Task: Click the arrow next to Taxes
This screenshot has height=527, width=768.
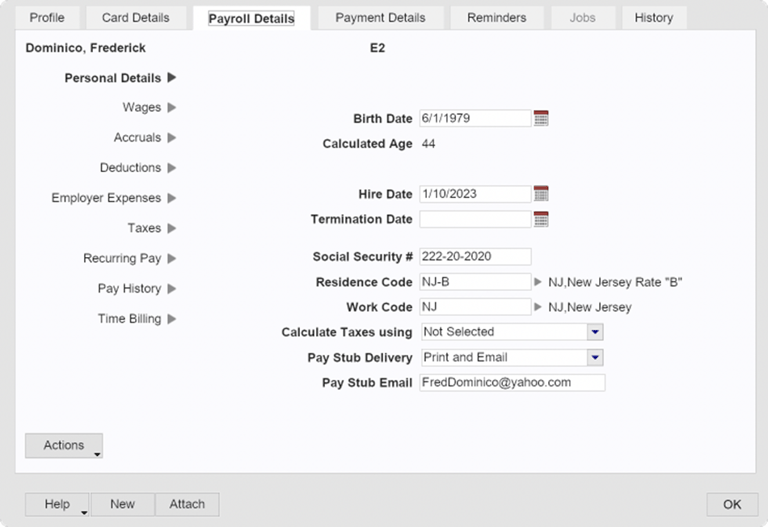Action: click(172, 228)
